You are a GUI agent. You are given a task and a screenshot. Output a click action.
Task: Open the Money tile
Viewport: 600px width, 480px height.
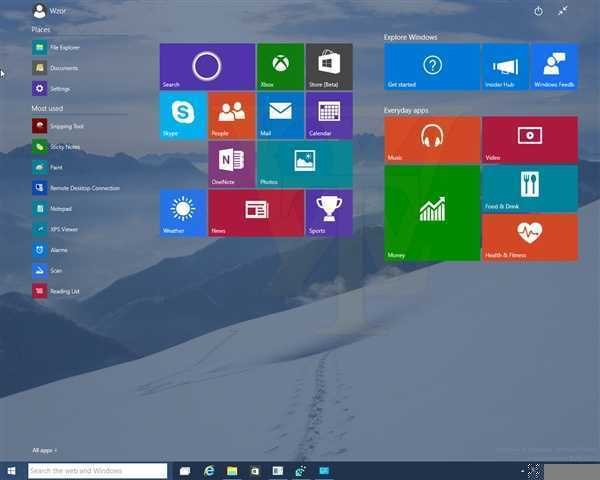coord(432,213)
